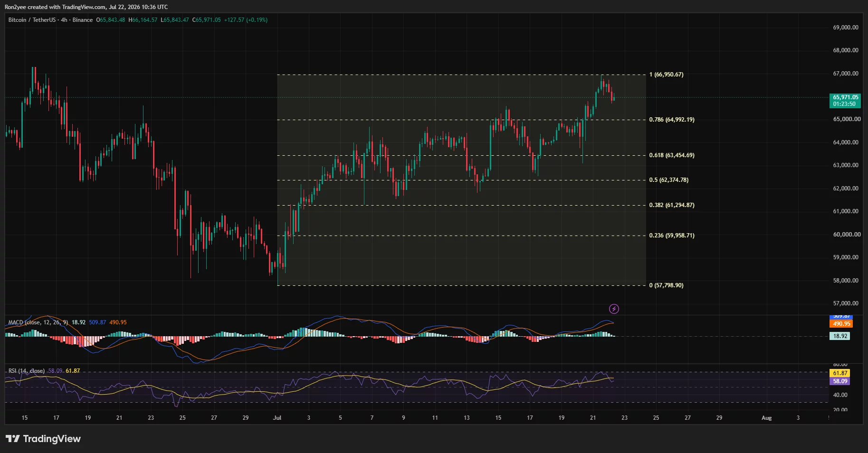The height and width of the screenshot is (453, 868).
Task: Click the high value H66,164.57
Action: click(143, 20)
